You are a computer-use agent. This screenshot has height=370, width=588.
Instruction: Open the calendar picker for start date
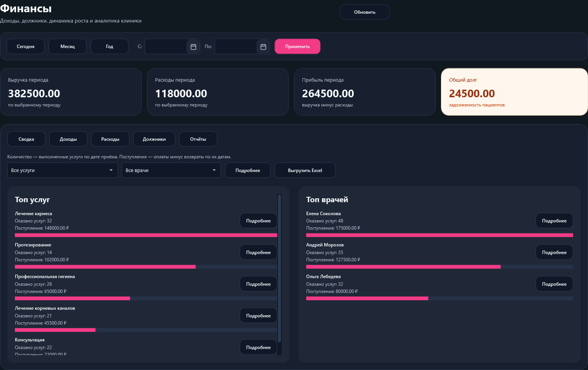pos(193,47)
